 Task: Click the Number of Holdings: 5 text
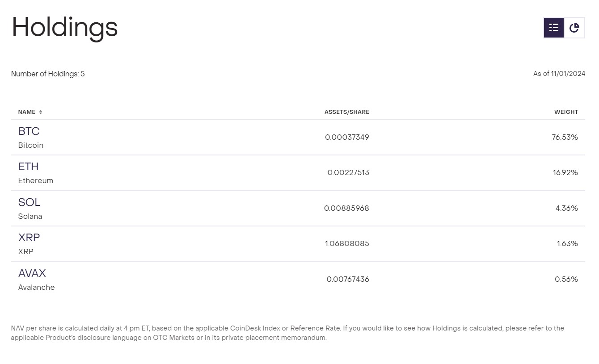click(x=48, y=74)
